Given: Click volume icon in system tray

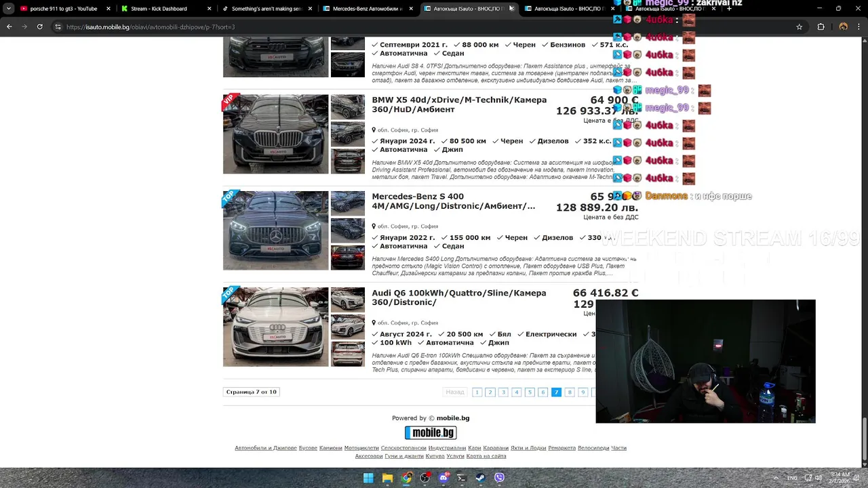Looking at the screenshot, I should pyautogui.click(x=818, y=478).
